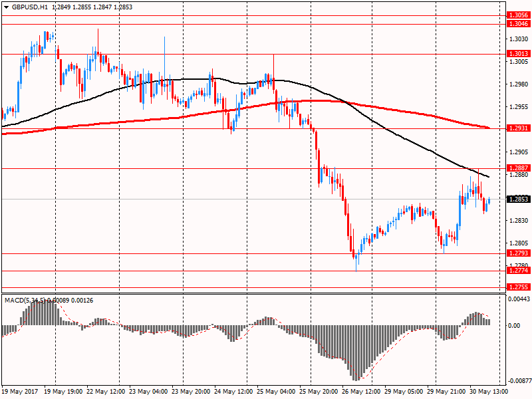
Task: Click the 1.2880 price scale value
Action: (x=519, y=175)
